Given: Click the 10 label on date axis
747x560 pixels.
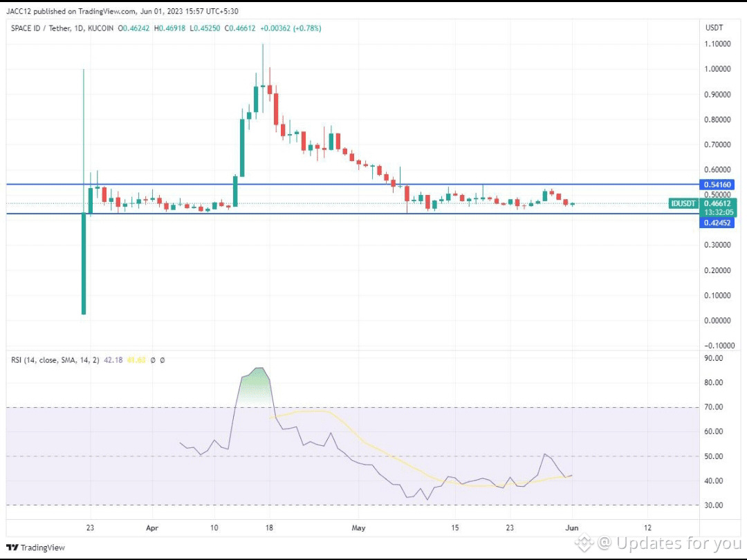Looking at the screenshot, I should click(214, 528).
